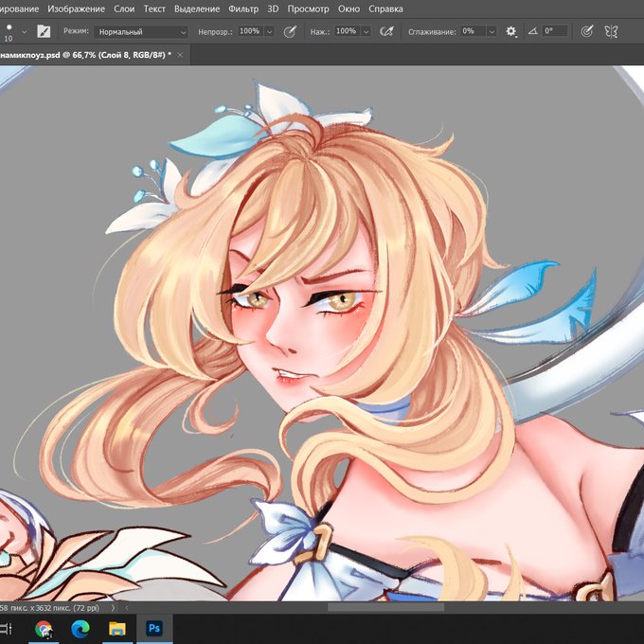Open smoothing options gear

pos(510,31)
